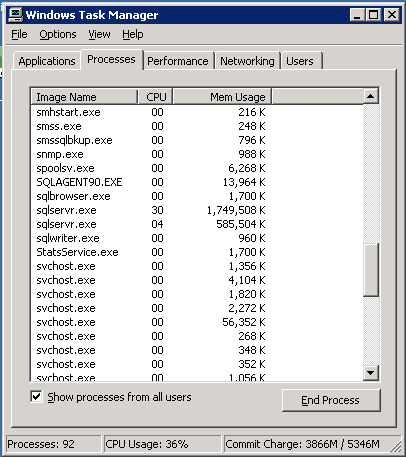
Task: Sort by the Mem Usage column header
Action: 222,97
